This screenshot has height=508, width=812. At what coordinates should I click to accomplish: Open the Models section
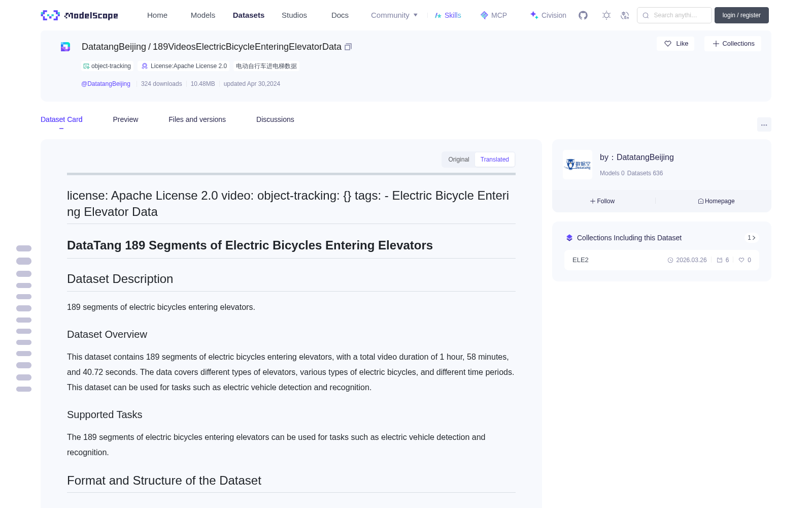(203, 15)
